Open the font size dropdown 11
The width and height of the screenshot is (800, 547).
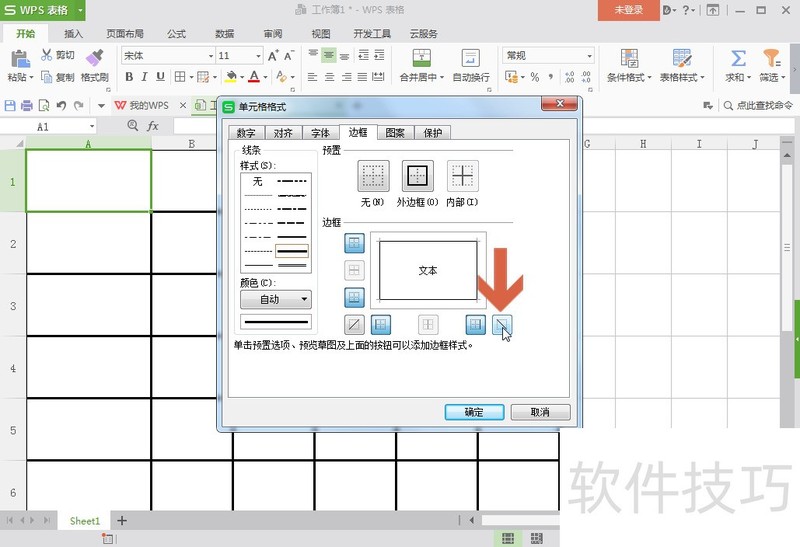pos(258,56)
